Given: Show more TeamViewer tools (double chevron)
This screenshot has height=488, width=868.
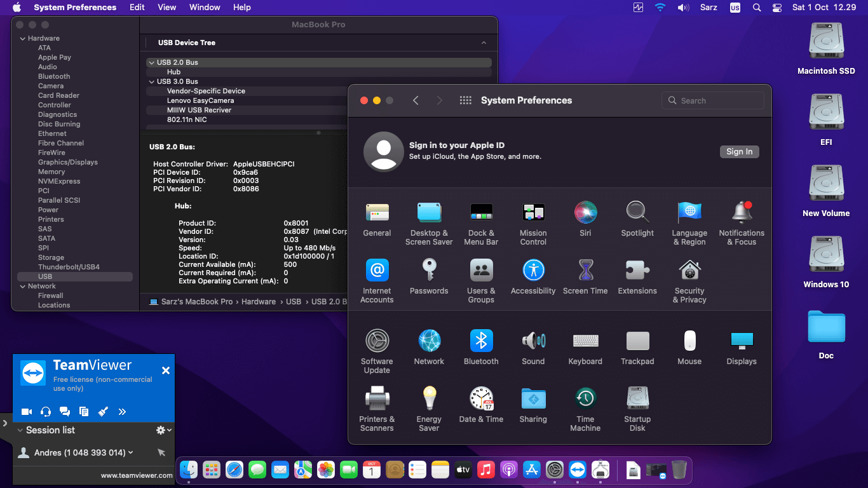Looking at the screenshot, I should click(x=122, y=412).
